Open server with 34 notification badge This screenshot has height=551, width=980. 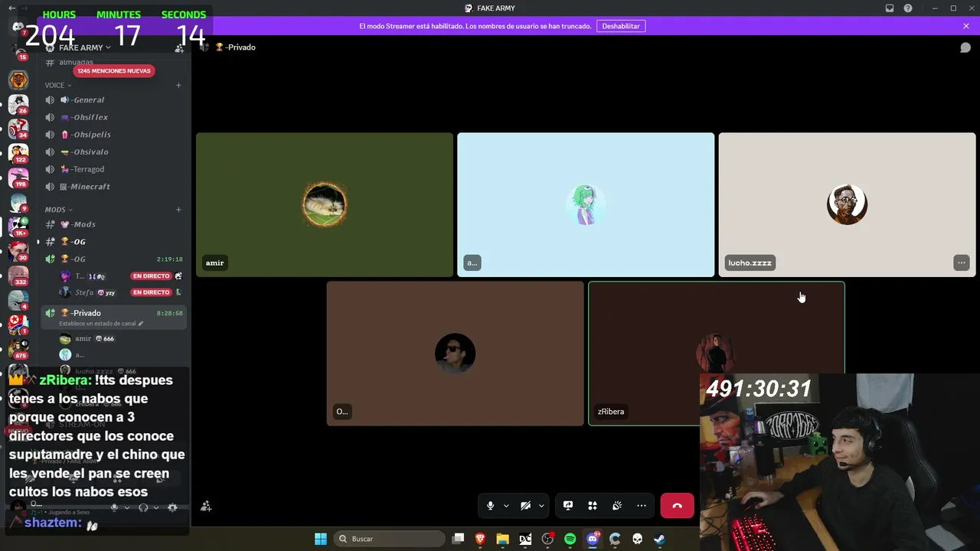tap(18, 128)
